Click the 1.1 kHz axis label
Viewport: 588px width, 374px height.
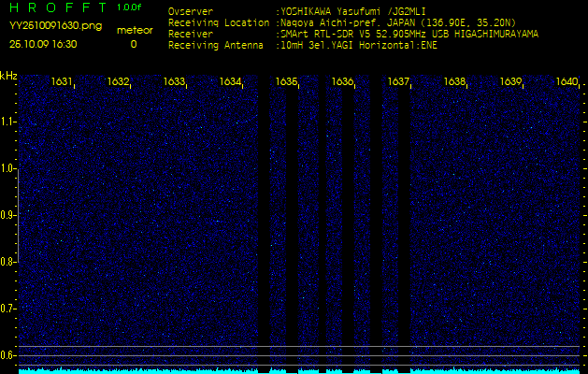coord(7,122)
